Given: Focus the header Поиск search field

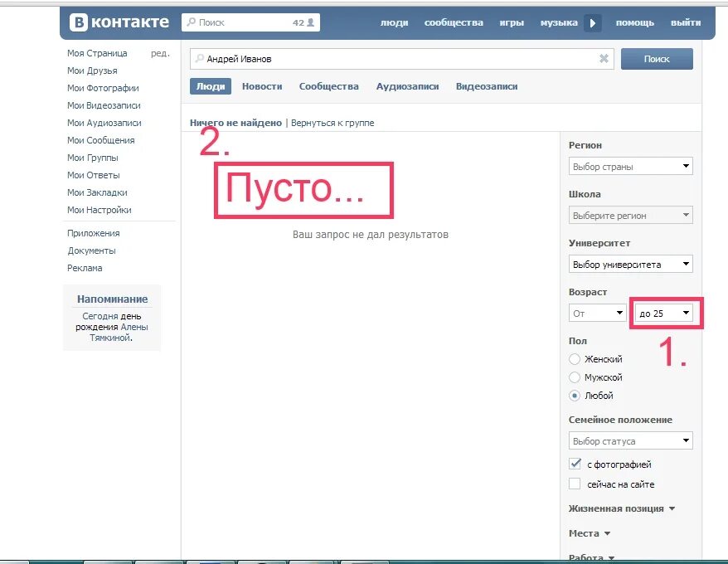Looking at the screenshot, I should pyautogui.click(x=250, y=22).
